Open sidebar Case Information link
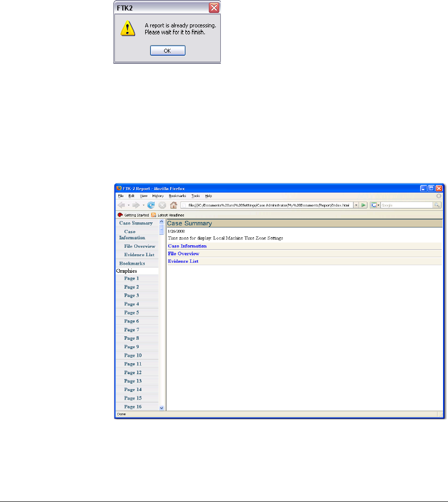Viewport: 448px width, 502px height. pyautogui.click(x=132, y=235)
